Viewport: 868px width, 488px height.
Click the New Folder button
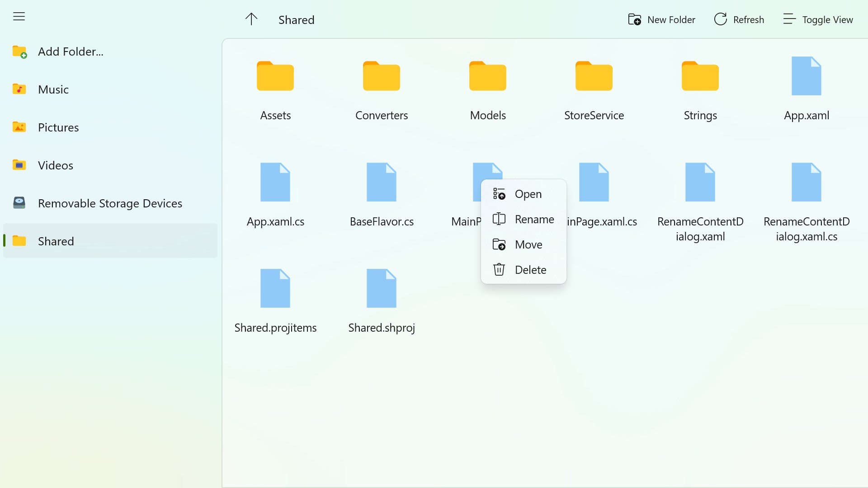point(661,19)
